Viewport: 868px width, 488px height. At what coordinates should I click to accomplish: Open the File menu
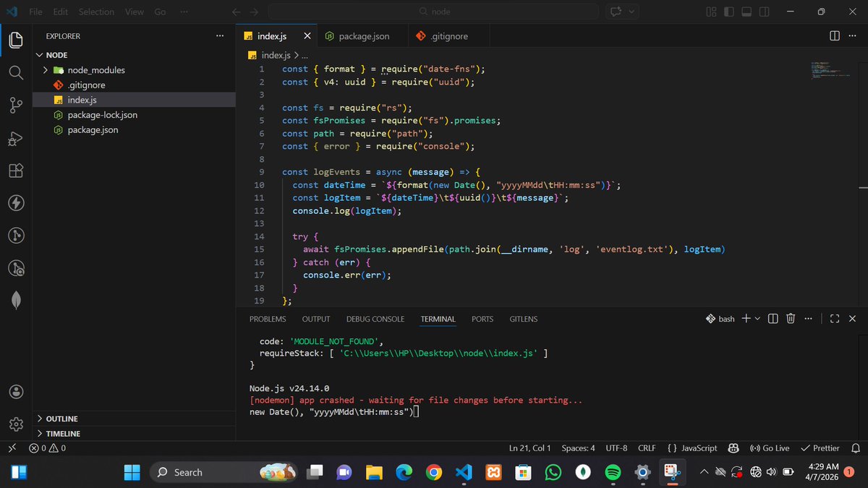[x=36, y=12]
